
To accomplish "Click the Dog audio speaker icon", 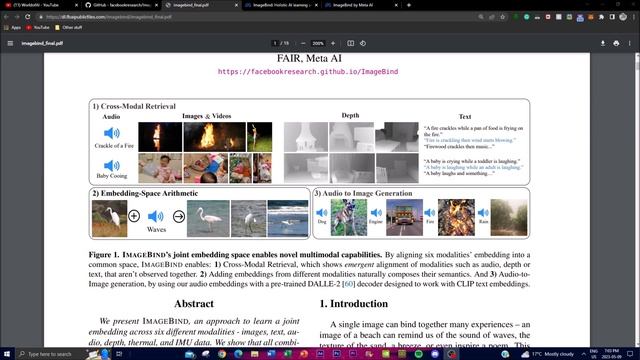I will (322, 212).
